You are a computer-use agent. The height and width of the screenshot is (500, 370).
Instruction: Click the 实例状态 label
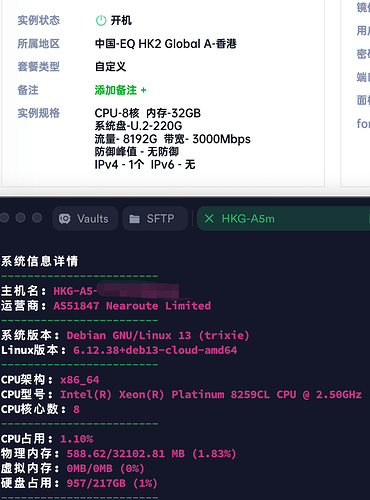tap(39, 21)
